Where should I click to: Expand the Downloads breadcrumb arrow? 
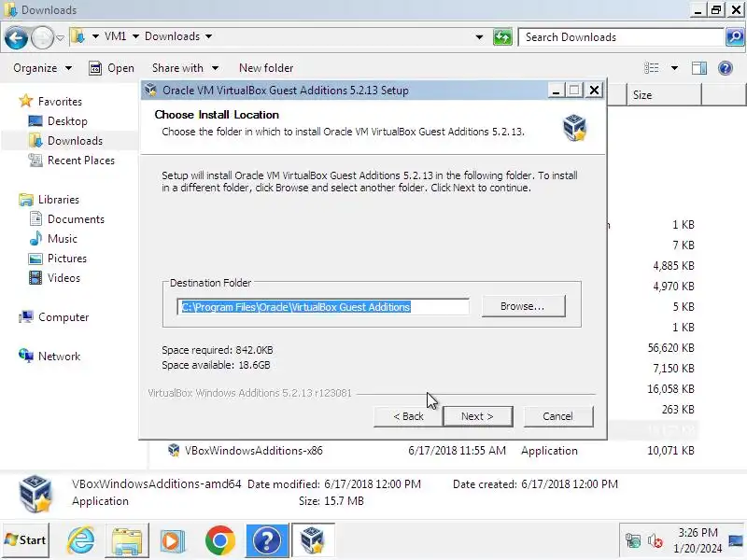pos(208,36)
